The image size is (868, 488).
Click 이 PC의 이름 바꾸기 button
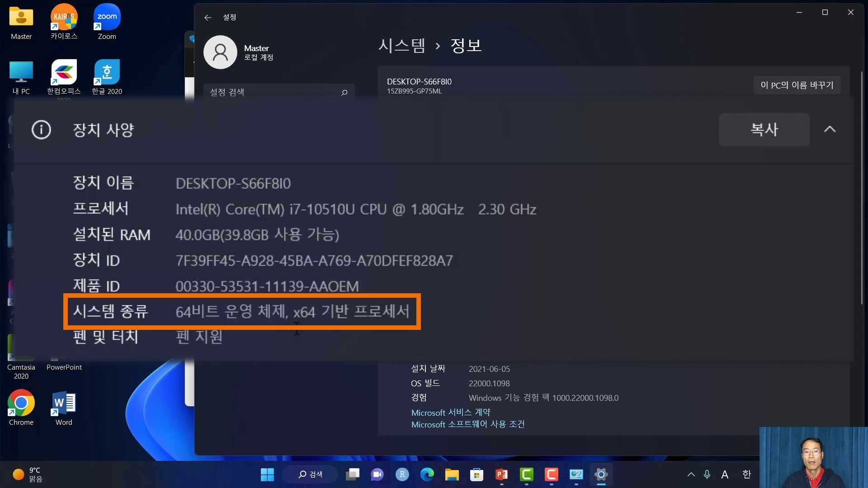coord(797,84)
